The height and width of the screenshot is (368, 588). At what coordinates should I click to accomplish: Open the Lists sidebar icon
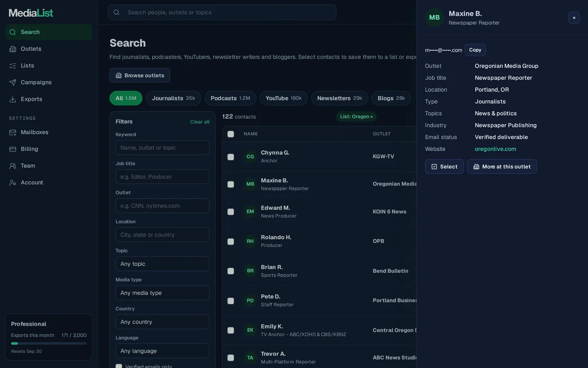point(13,66)
